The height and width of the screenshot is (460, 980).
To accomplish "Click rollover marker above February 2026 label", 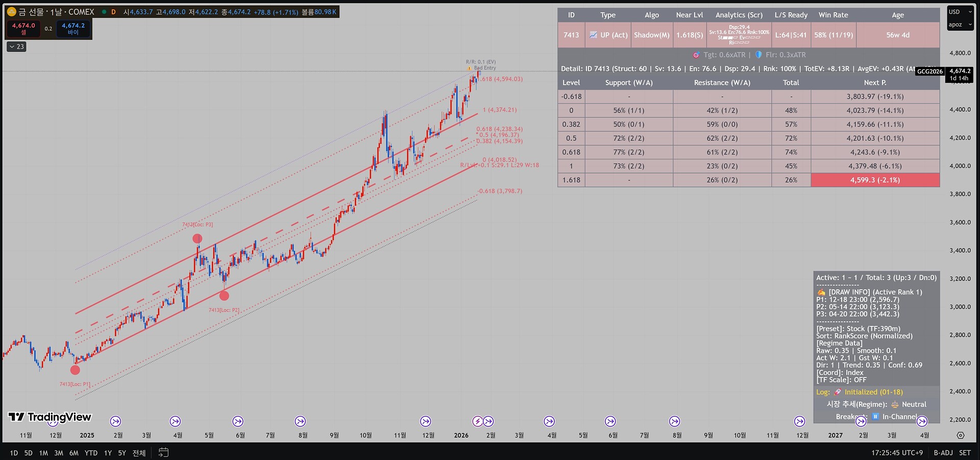I will [488, 421].
